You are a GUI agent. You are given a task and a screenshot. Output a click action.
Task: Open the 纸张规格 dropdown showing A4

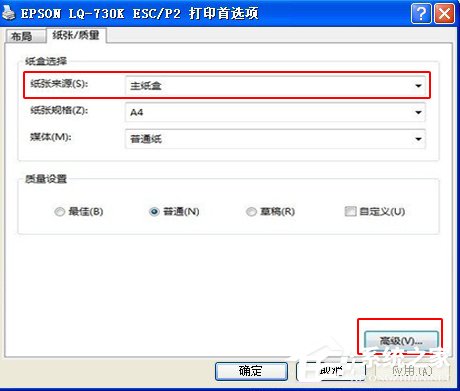275,112
